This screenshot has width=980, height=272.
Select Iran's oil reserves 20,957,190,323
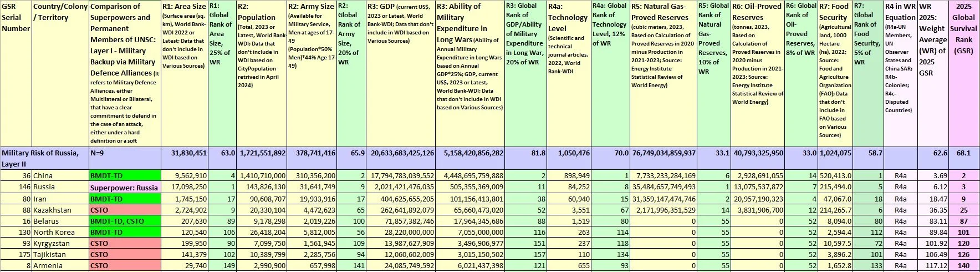(758, 199)
